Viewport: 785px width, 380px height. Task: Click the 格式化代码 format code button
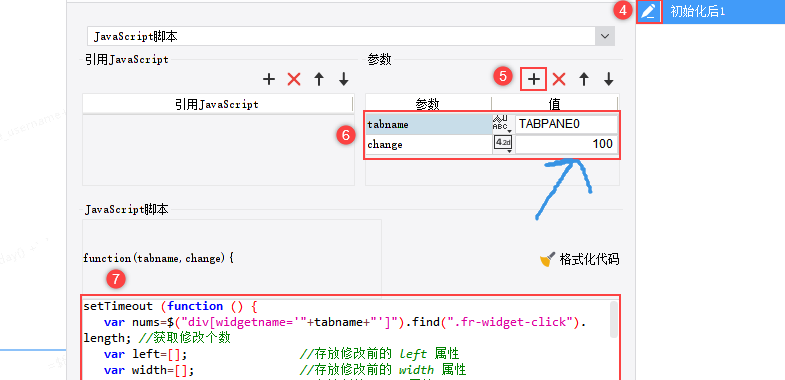coord(579,259)
